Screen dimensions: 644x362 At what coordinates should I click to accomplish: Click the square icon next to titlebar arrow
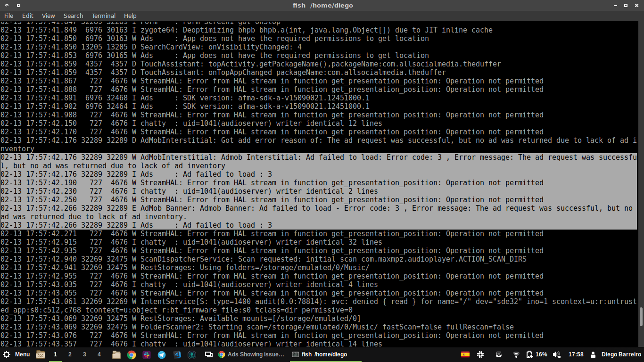18,5
